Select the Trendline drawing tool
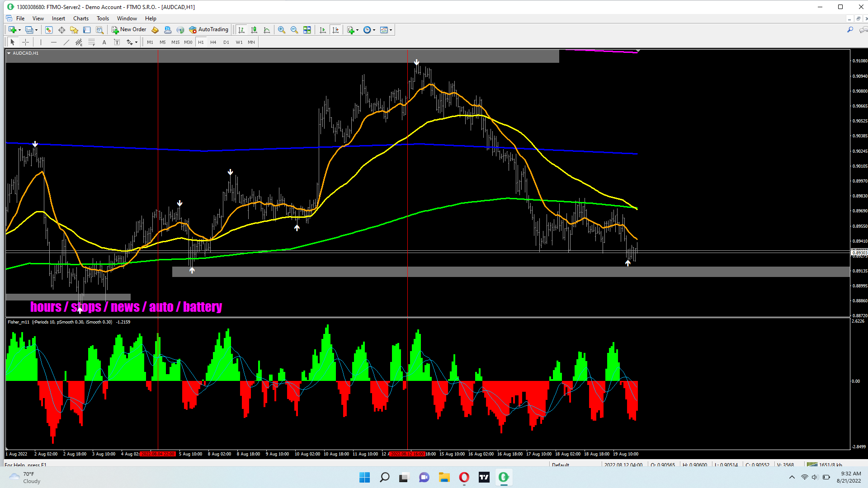Image resolution: width=868 pixels, height=488 pixels. (66, 42)
